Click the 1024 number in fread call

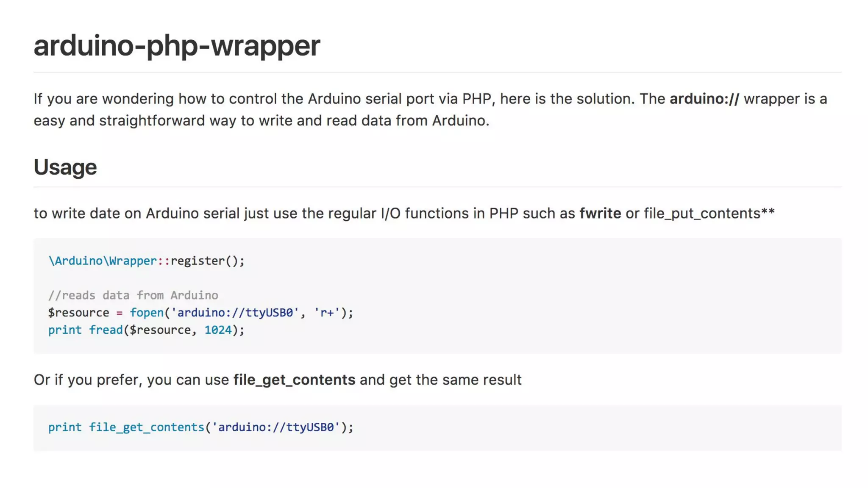tap(218, 330)
